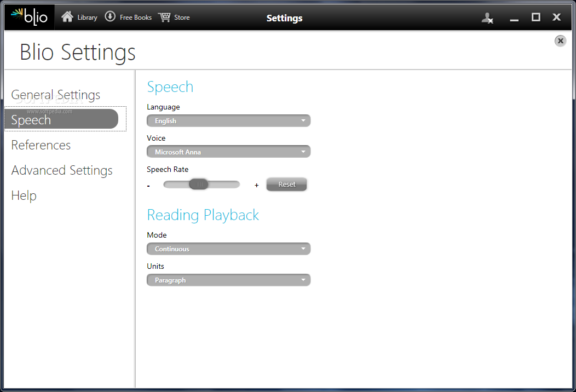Viewport: 576px width, 392px height.
Task: Open the Mode dropdown showing Continuous
Action: [228, 249]
